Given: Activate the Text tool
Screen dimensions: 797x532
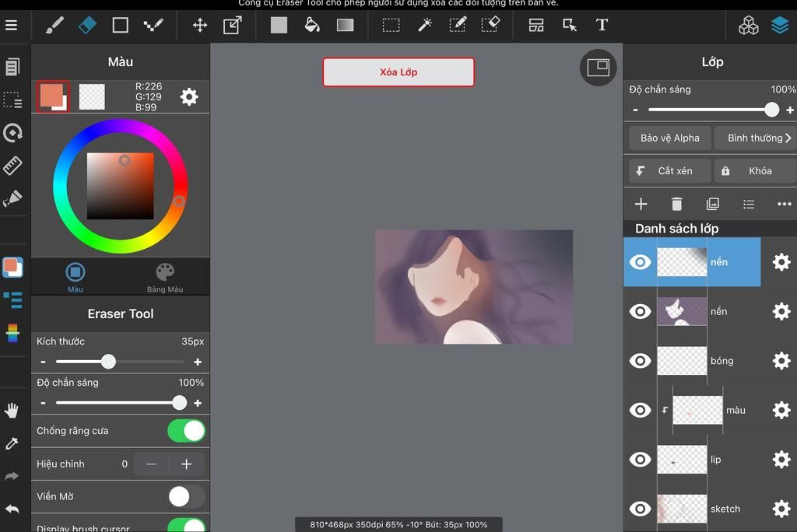Looking at the screenshot, I should 602,25.
